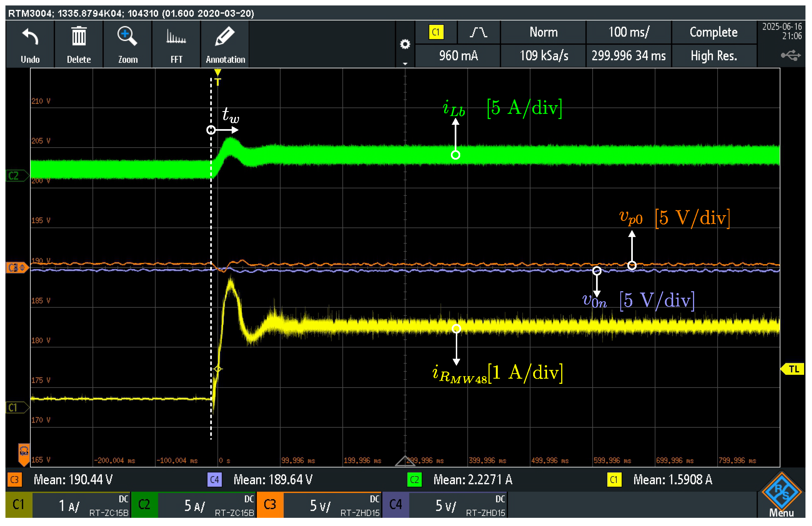Expand the small arrow below gear
Image resolution: width=812 pixels, height=526 pixels.
tap(405, 63)
